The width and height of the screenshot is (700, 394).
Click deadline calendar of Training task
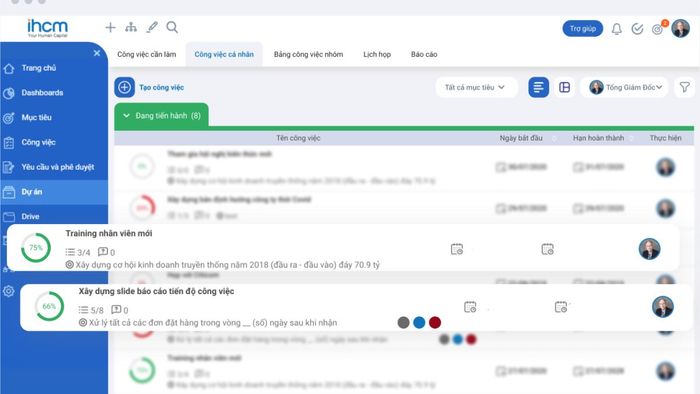click(x=547, y=249)
